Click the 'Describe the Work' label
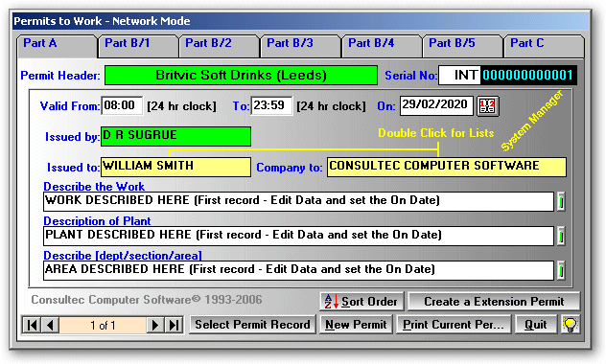This screenshot has width=606, height=364. (94, 187)
